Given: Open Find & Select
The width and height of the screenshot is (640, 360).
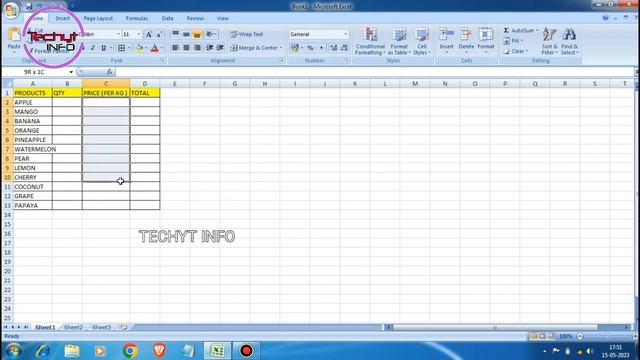Looking at the screenshot, I should click(569, 41).
